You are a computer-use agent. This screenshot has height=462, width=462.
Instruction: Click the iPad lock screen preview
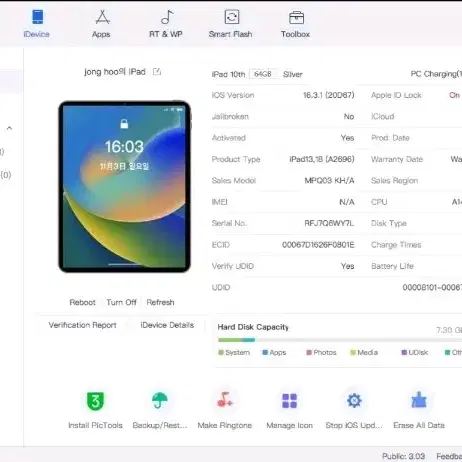coord(124,187)
